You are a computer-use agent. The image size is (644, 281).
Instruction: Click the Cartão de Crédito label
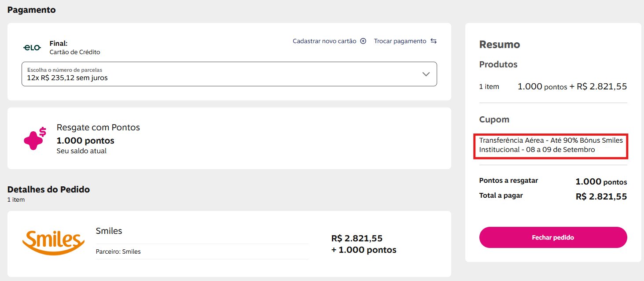tap(75, 52)
